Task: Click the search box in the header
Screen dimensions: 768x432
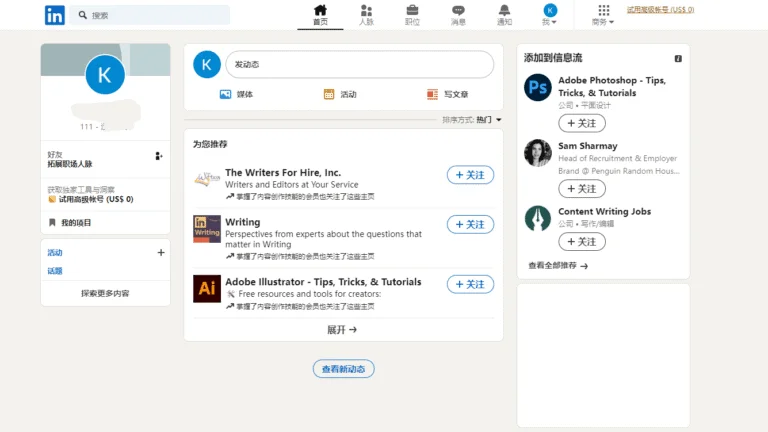Action: click(149, 15)
